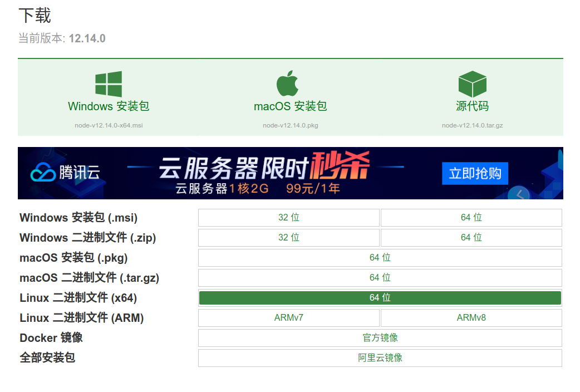
Task: Click the macOS 二进制文件 (.tar.gz) row label
Action: (89, 278)
